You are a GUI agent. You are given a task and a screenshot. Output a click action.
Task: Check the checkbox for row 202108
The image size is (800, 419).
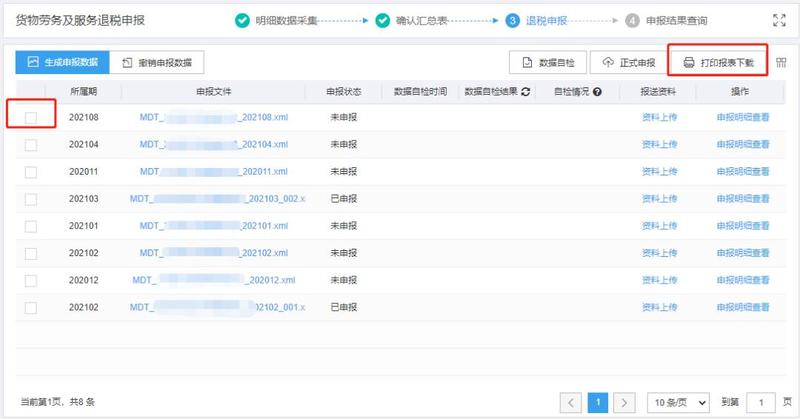(31, 118)
